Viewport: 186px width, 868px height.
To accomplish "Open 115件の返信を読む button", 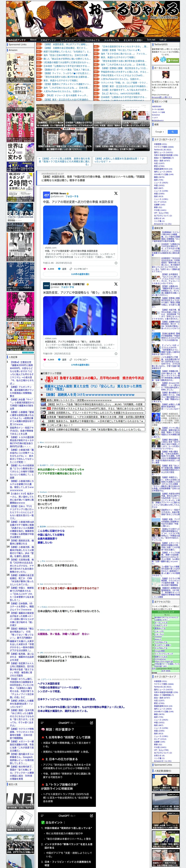I will [x=80, y=274].
